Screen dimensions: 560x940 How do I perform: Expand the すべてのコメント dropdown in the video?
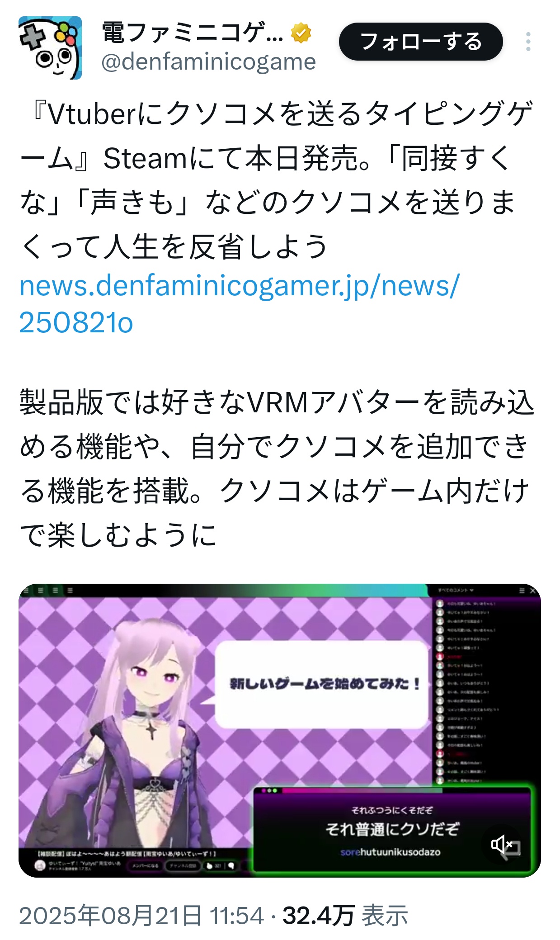pyautogui.click(x=456, y=590)
